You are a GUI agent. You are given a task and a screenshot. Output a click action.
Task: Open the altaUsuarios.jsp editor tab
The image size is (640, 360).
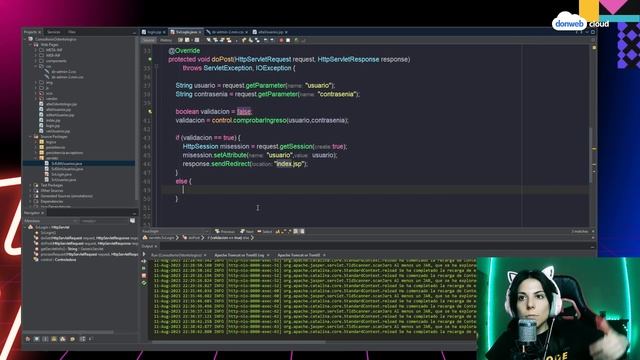[270, 32]
